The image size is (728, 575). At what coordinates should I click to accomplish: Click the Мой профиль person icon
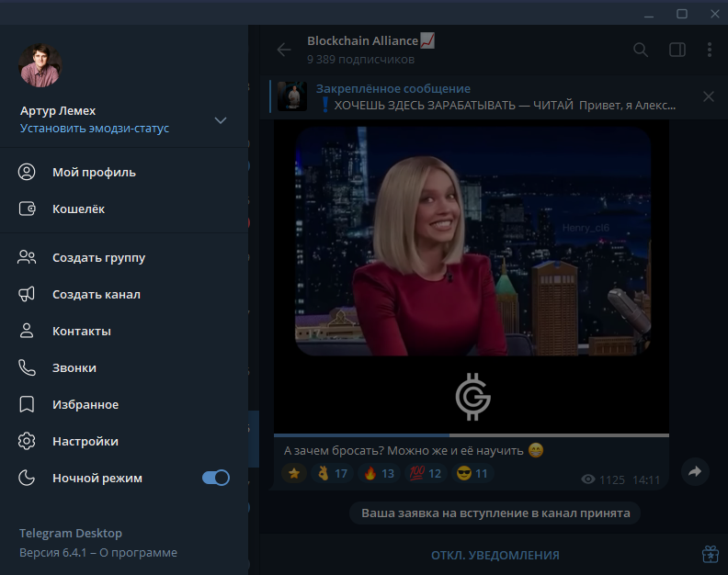(27, 172)
